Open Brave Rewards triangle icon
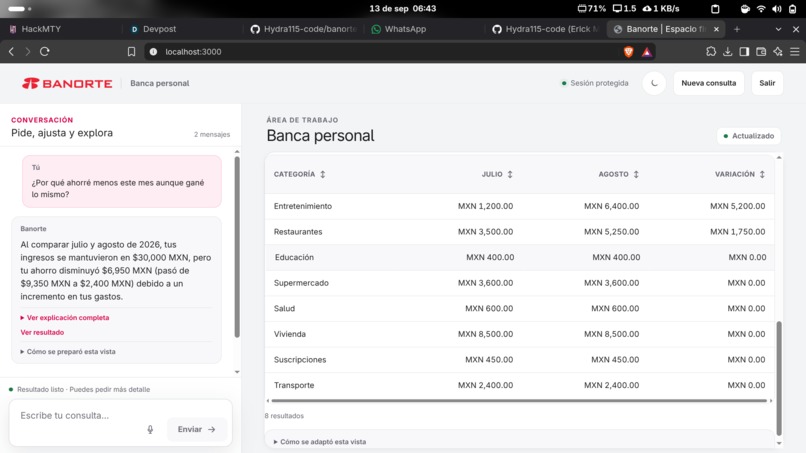 [647, 51]
